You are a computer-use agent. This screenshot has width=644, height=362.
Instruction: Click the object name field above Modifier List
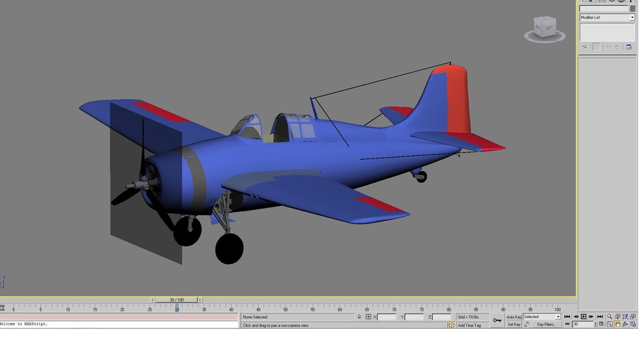[x=604, y=8]
